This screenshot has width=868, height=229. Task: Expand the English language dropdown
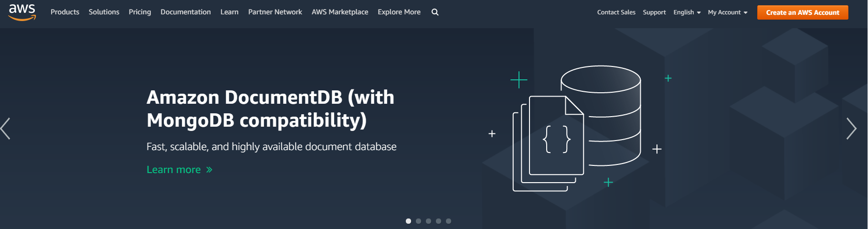coord(687,12)
